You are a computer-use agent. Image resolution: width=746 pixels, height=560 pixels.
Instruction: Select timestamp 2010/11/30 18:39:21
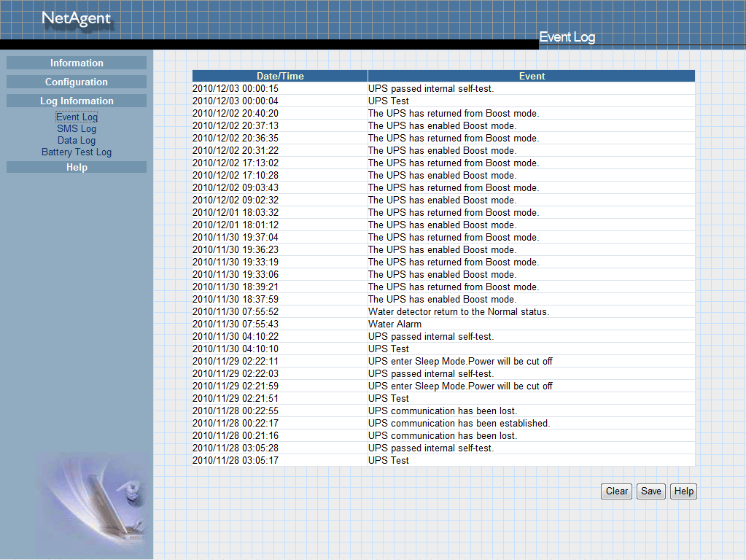coord(236,287)
